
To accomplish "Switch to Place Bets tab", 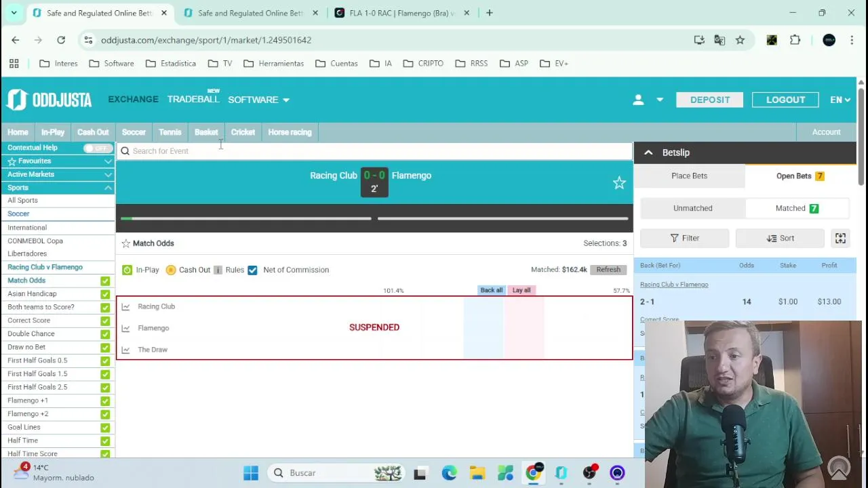I will coord(689,176).
